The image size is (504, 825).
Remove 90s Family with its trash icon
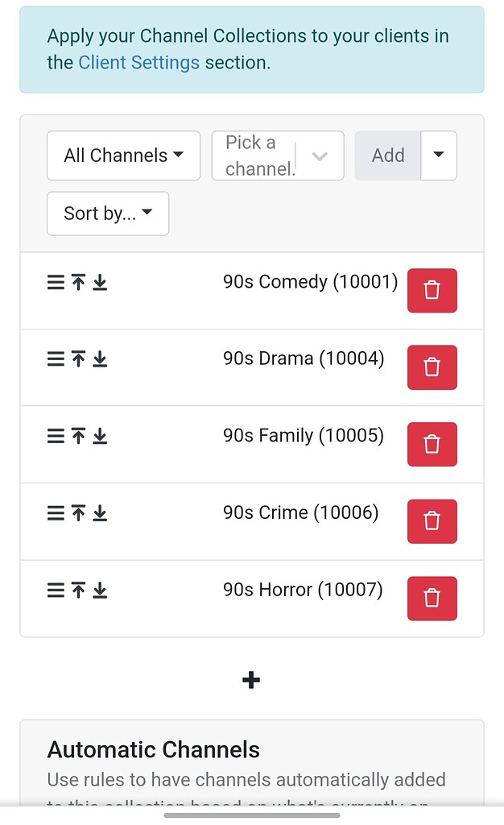pyautogui.click(x=432, y=444)
